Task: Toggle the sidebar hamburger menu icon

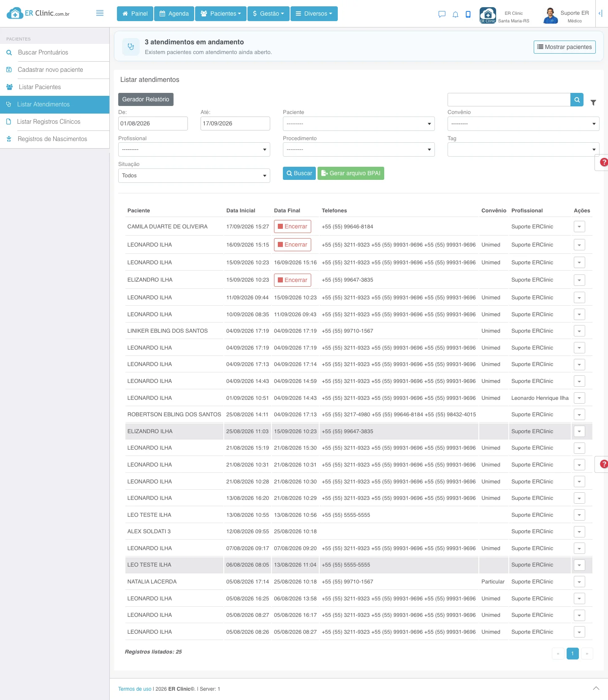Action: coord(100,13)
